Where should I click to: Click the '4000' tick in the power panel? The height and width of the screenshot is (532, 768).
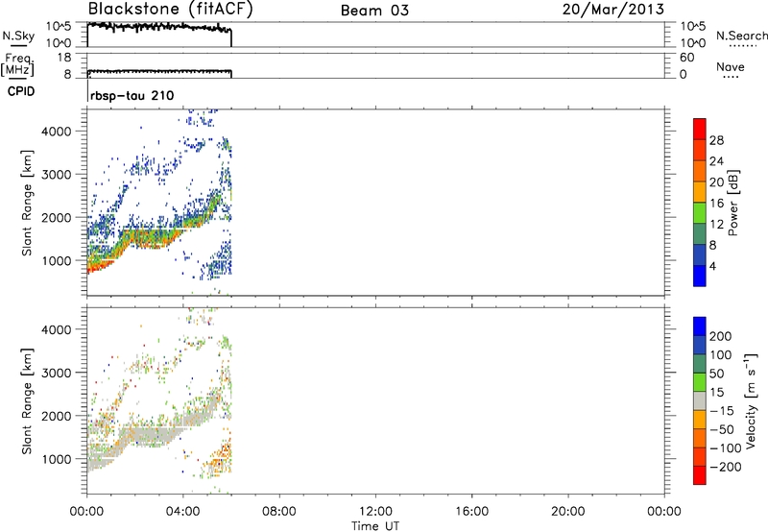(x=56, y=132)
